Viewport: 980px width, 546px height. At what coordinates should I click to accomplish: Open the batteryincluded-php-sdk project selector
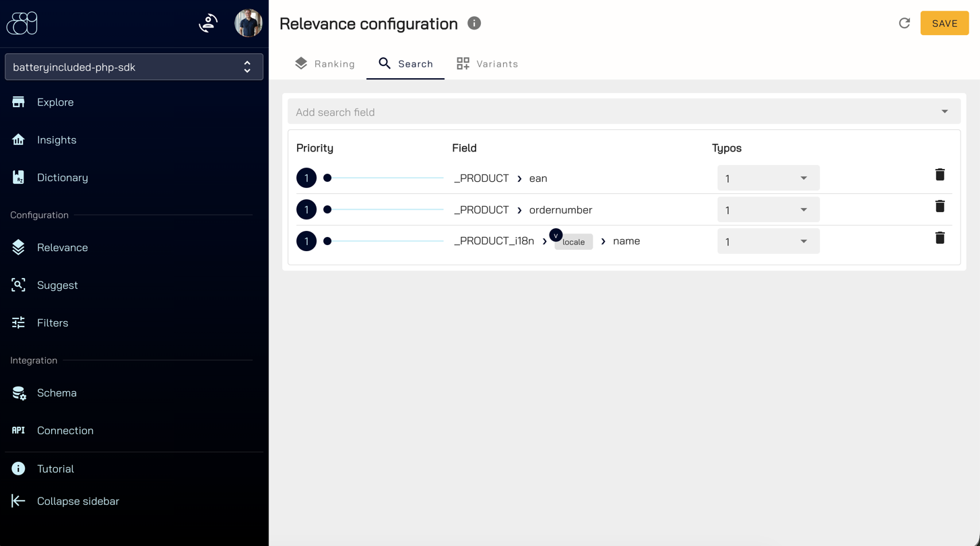[x=134, y=67]
